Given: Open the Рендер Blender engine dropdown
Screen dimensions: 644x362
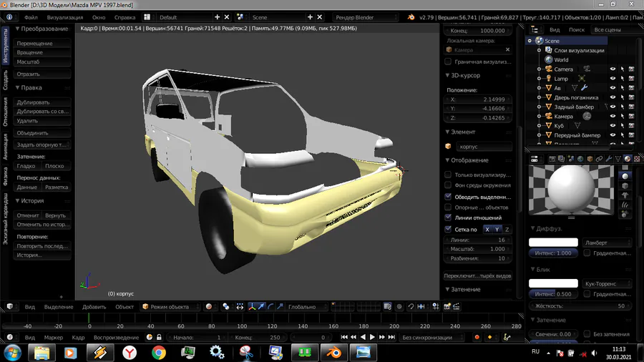Looking at the screenshot, I should point(366,17).
